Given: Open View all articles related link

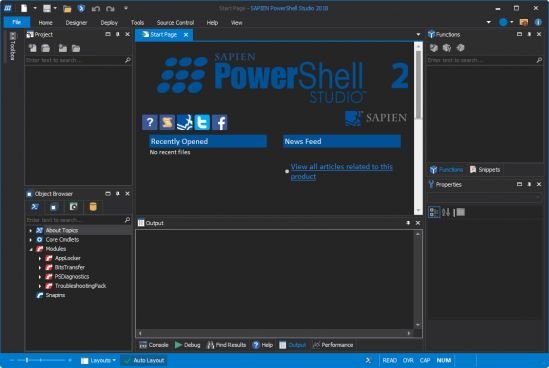Looking at the screenshot, I should click(341, 172).
